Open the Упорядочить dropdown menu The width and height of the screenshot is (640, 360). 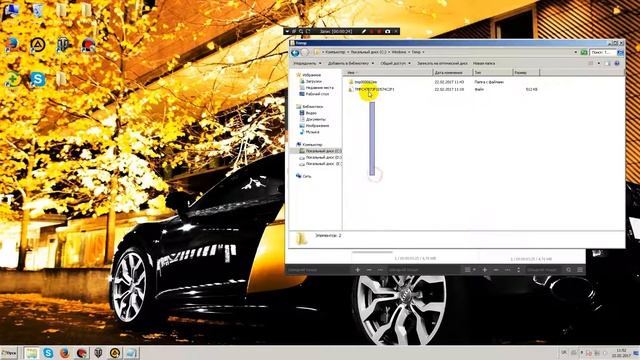click(x=307, y=63)
